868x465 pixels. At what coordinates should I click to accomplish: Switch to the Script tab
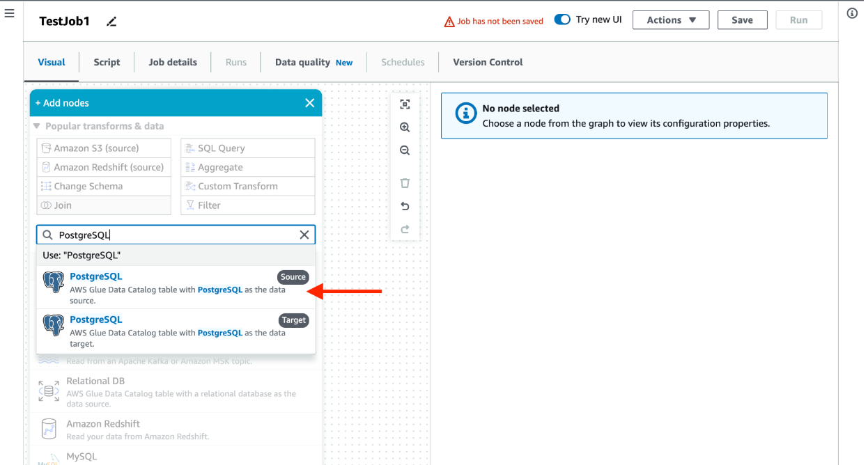[x=107, y=62]
